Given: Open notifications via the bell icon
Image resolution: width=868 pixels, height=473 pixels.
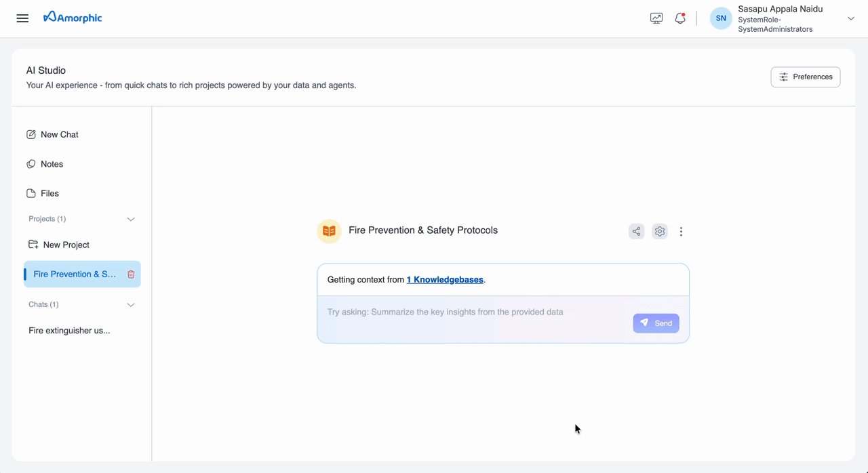Looking at the screenshot, I should click(679, 18).
